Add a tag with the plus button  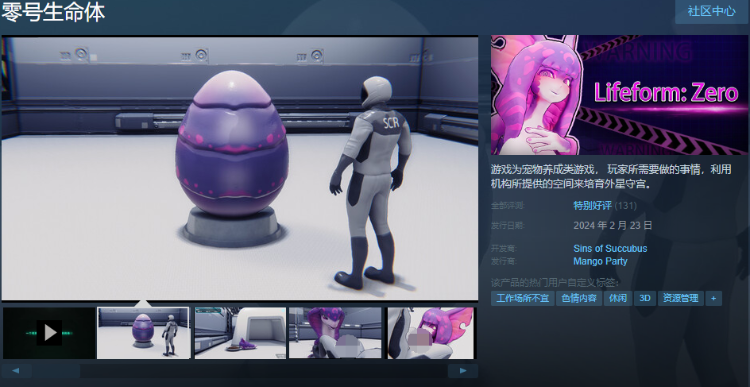[714, 299]
